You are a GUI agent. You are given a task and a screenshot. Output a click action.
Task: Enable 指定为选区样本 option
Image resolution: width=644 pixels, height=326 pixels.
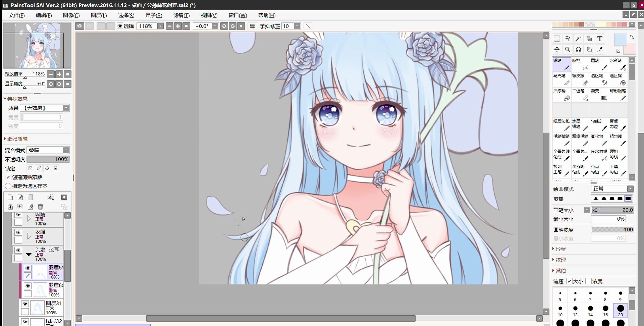click(8, 186)
